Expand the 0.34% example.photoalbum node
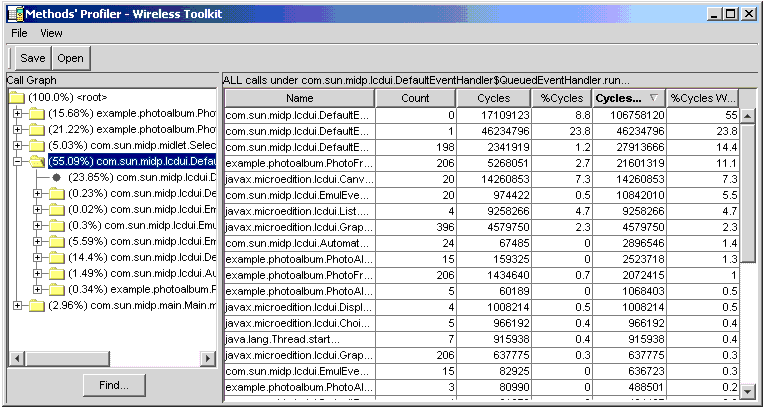770x415 pixels. (37, 289)
